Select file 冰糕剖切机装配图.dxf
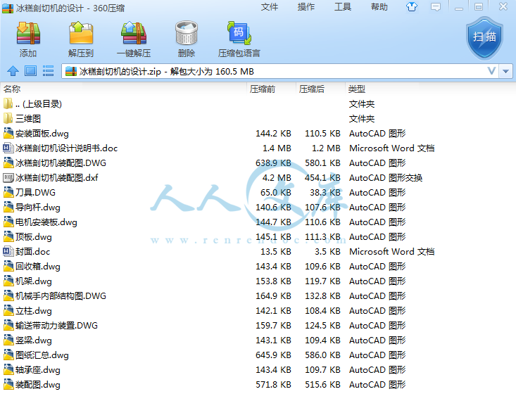Image resolution: width=516 pixels, height=420 pixels. click(56, 178)
